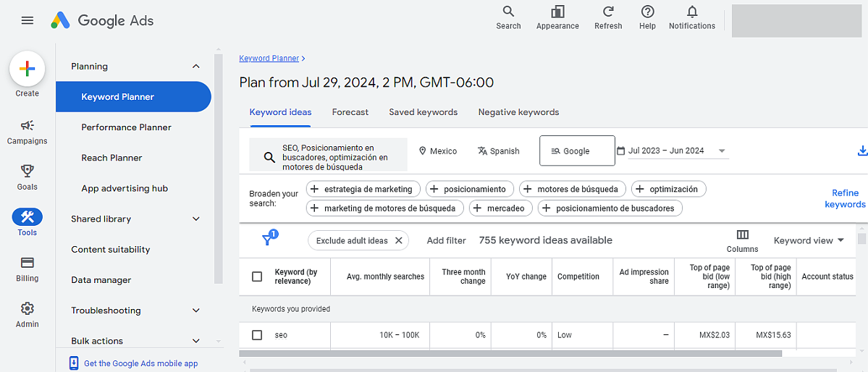Collapse the Planning section
Viewport: 868px width, 372px height.
195,67
